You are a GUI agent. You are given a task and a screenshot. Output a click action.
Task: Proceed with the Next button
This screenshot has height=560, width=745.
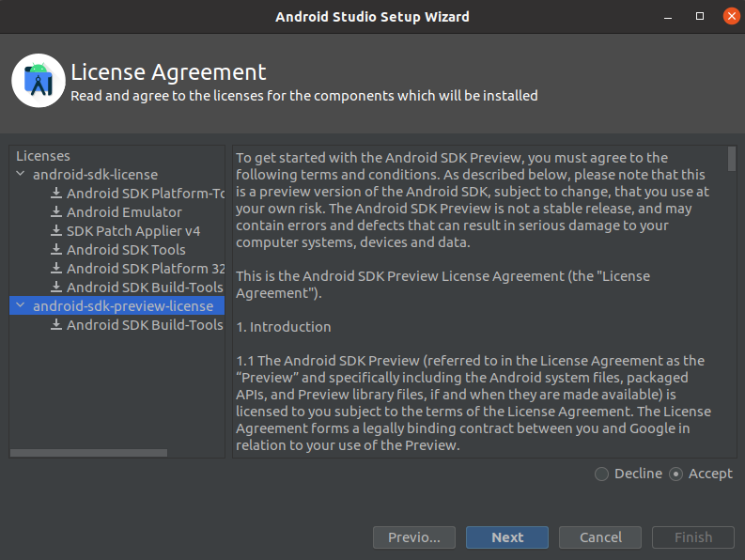[x=507, y=537]
